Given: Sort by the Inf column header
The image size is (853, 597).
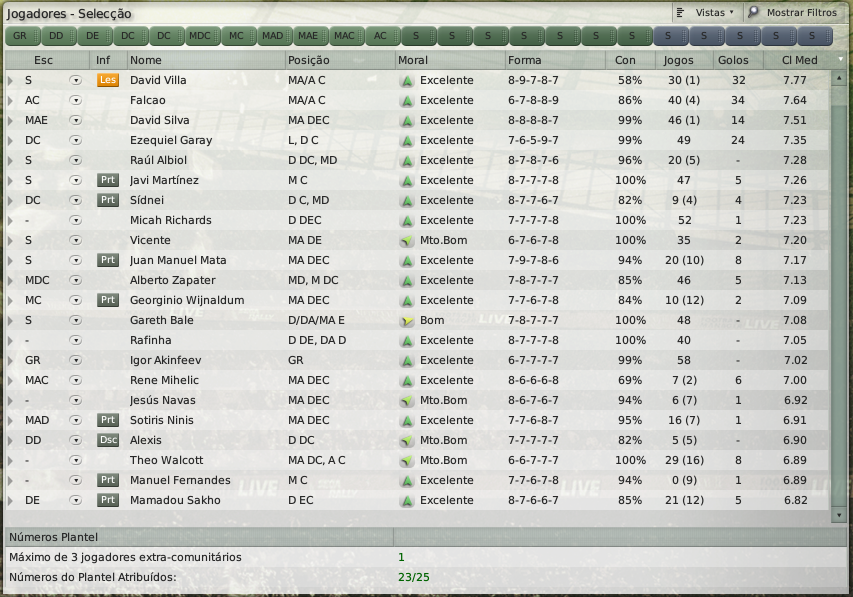Looking at the screenshot, I should tap(108, 60).
